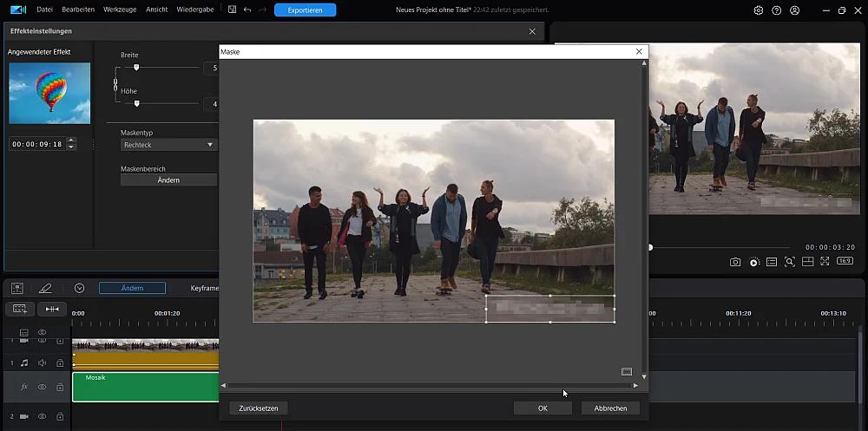Viewport: 868px width, 431px height.
Task: Click OK in the Maske dialog
Action: pos(542,408)
